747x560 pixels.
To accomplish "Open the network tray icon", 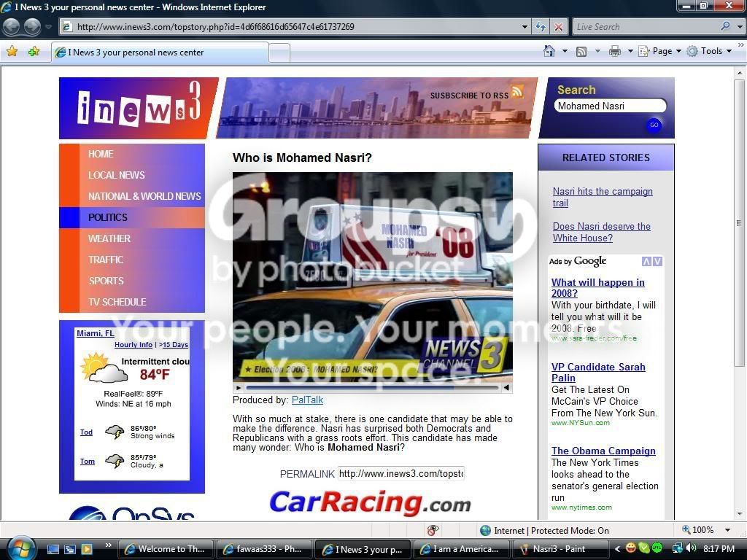I will 677,548.
